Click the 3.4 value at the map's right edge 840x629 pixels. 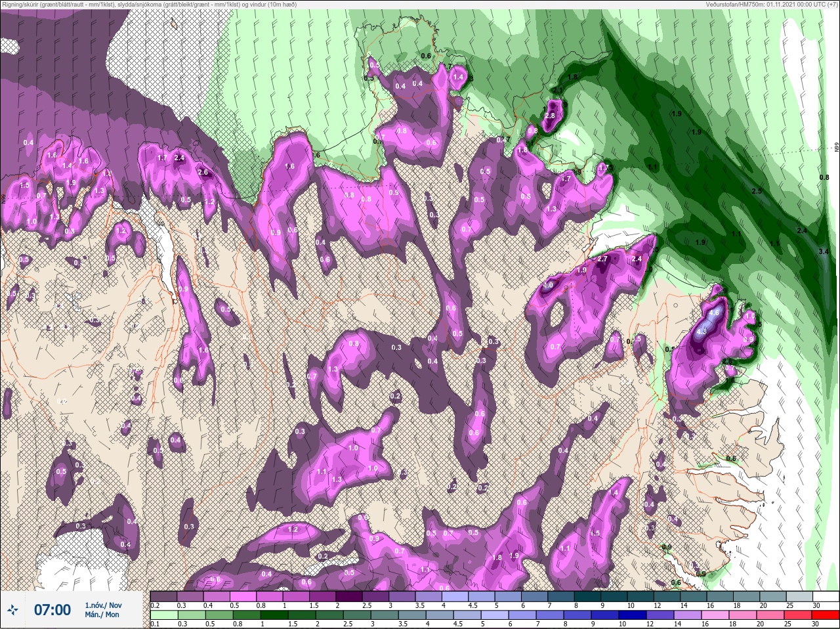pyautogui.click(x=824, y=251)
